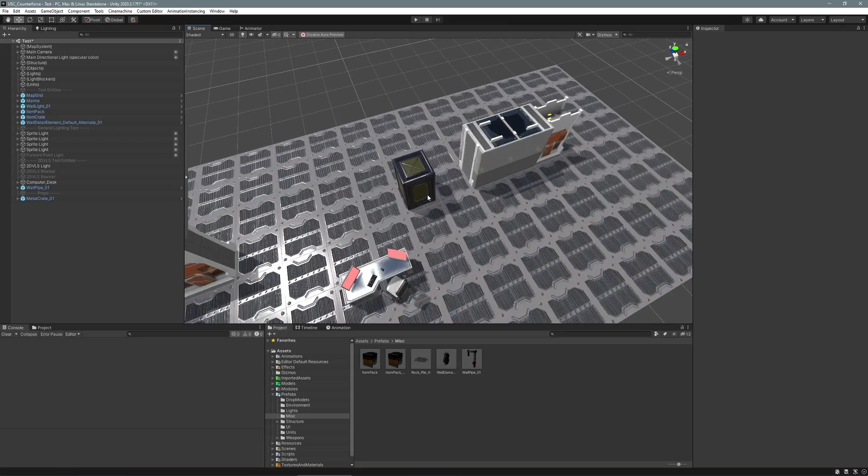
Task: Toggle scene effects icon
Action: (x=260, y=35)
